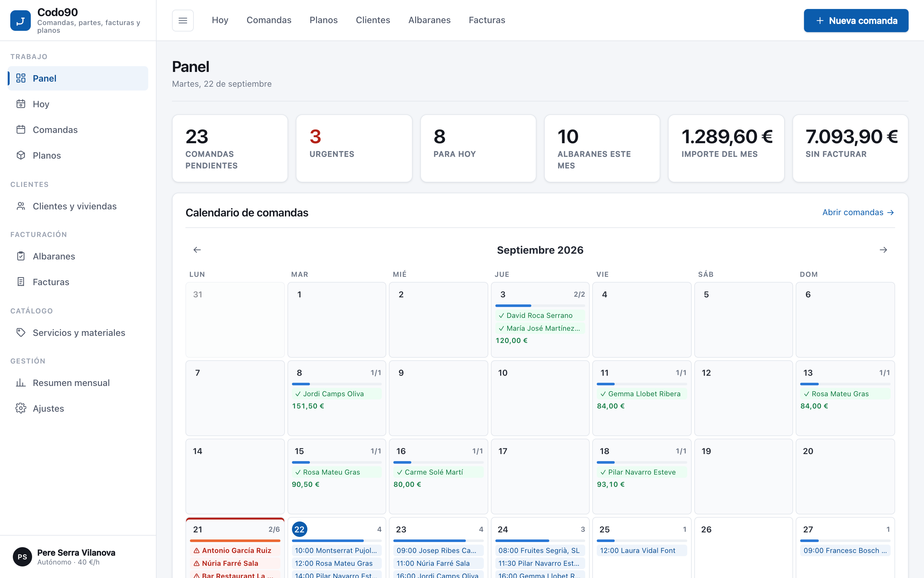Go to next month with right arrow
The image size is (924, 578).
(x=883, y=250)
